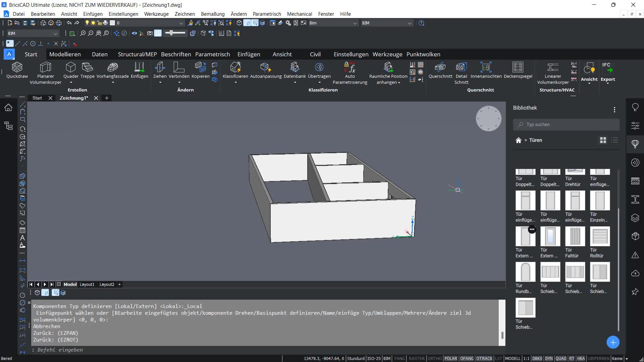
Task: Select the Treppe stair tool
Action: 87,70
